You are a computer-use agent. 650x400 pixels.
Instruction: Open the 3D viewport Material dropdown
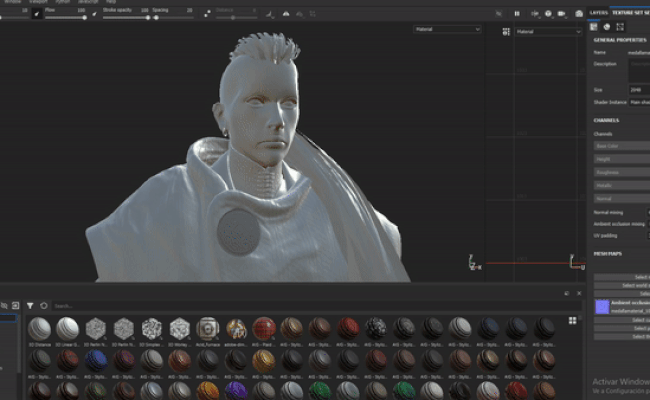pyautogui.click(x=447, y=29)
